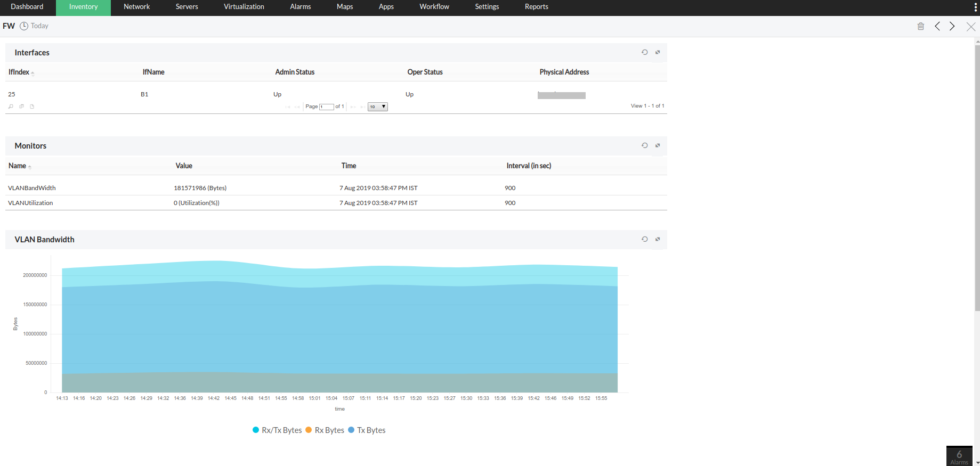
Task: Go to previous device with left arrow
Action: click(937, 26)
